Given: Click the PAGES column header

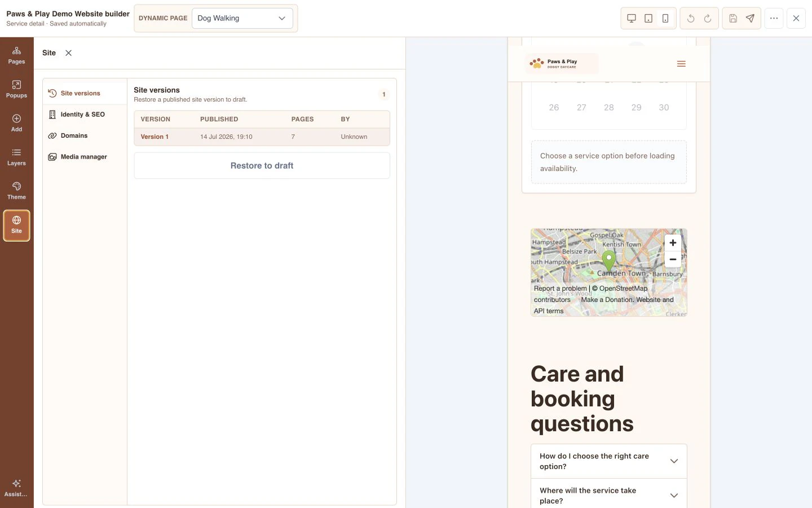Looking at the screenshot, I should point(302,119).
